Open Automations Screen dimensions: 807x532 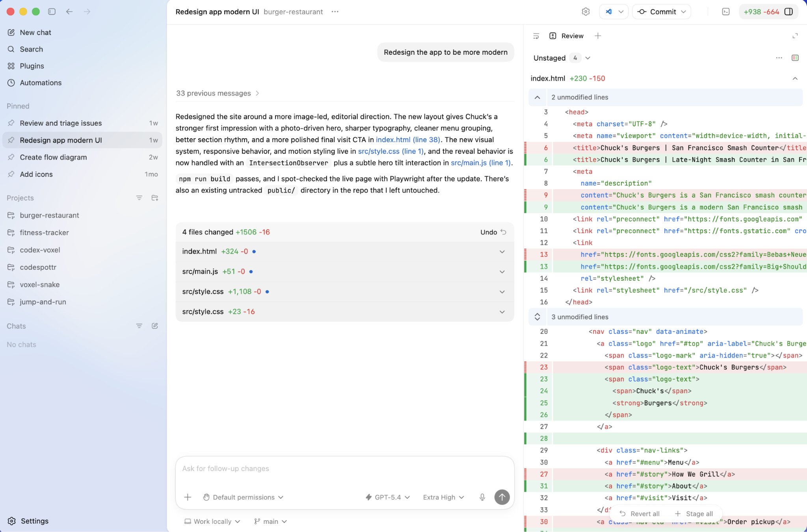tap(41, 83)
